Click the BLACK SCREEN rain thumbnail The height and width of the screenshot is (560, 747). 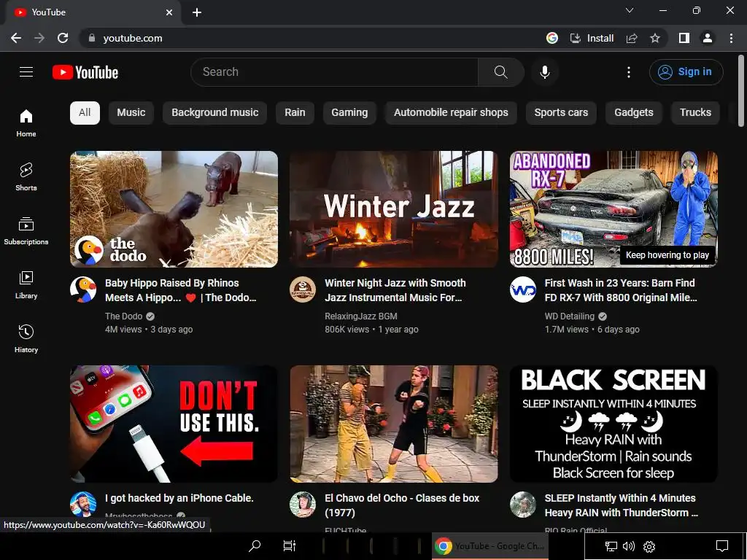point(614,424)
